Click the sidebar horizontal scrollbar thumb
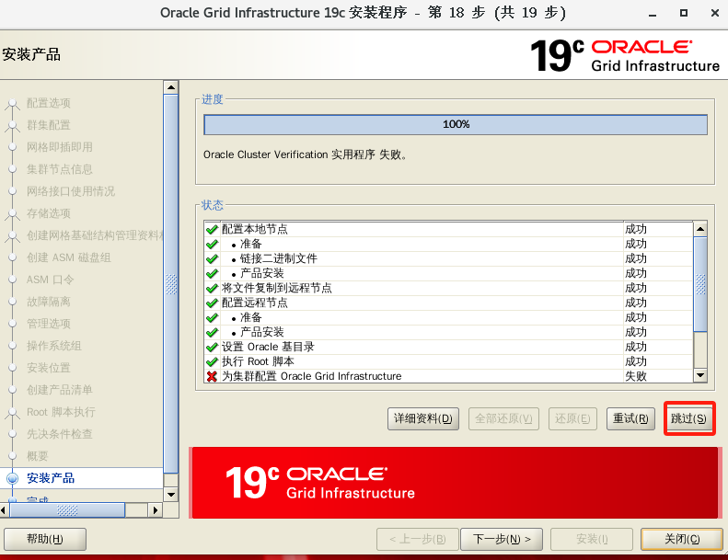Image resolution: width=728 pixels, height=560 pixels. click(67, 510)
